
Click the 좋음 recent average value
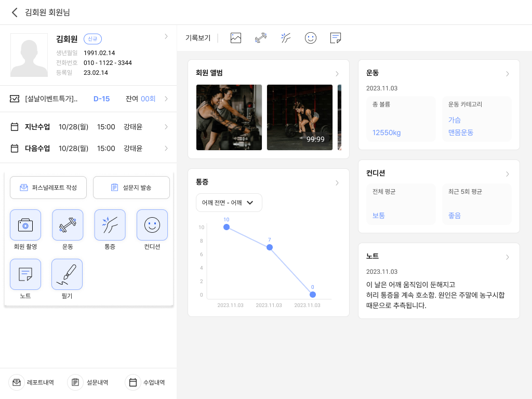[454, 216]
